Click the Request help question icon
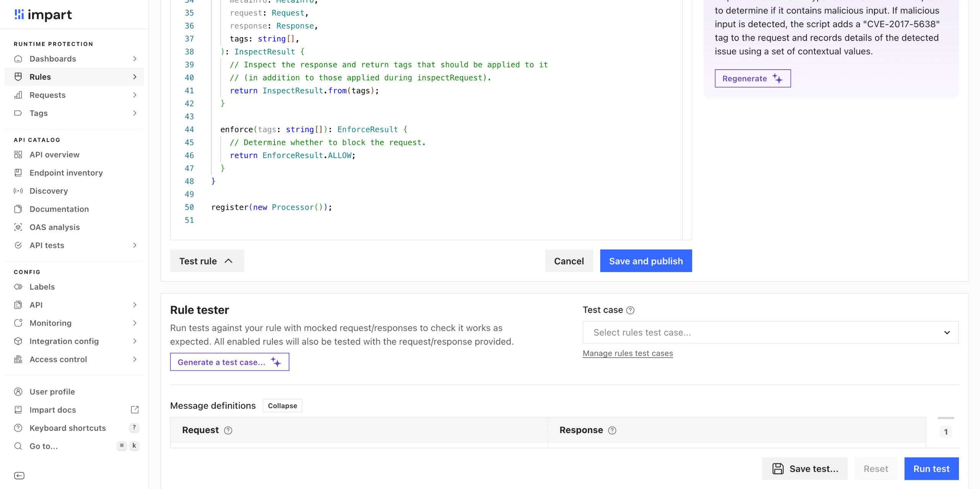The height and width of the screenshot is (489, 980). tap(228, 430)
